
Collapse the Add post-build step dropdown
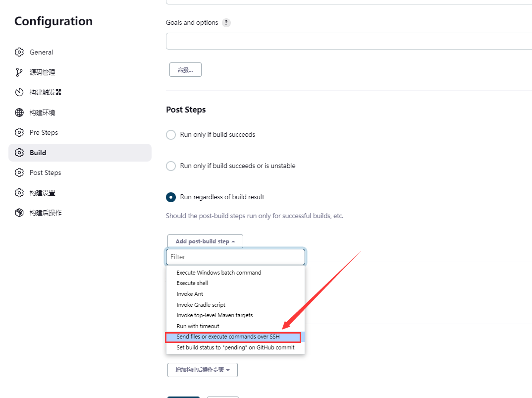pyautogui.click(x=205, y=241)
